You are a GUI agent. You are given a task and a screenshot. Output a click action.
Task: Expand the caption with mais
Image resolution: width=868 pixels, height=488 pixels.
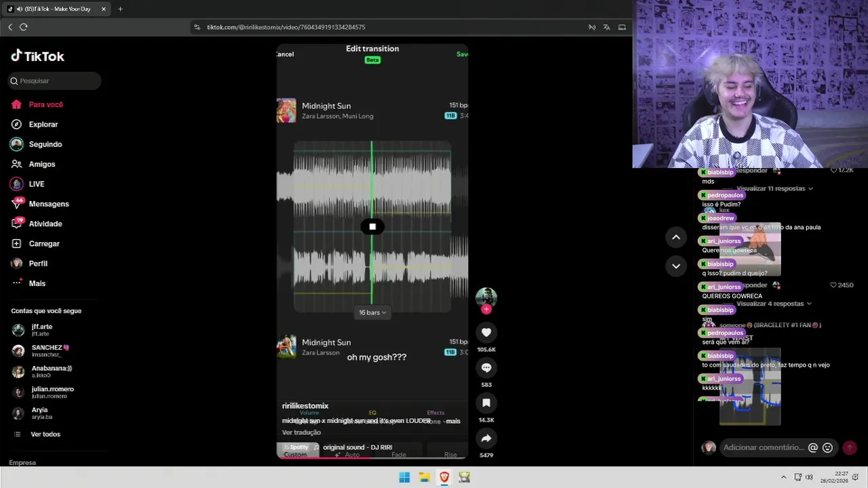click(453, 421)
